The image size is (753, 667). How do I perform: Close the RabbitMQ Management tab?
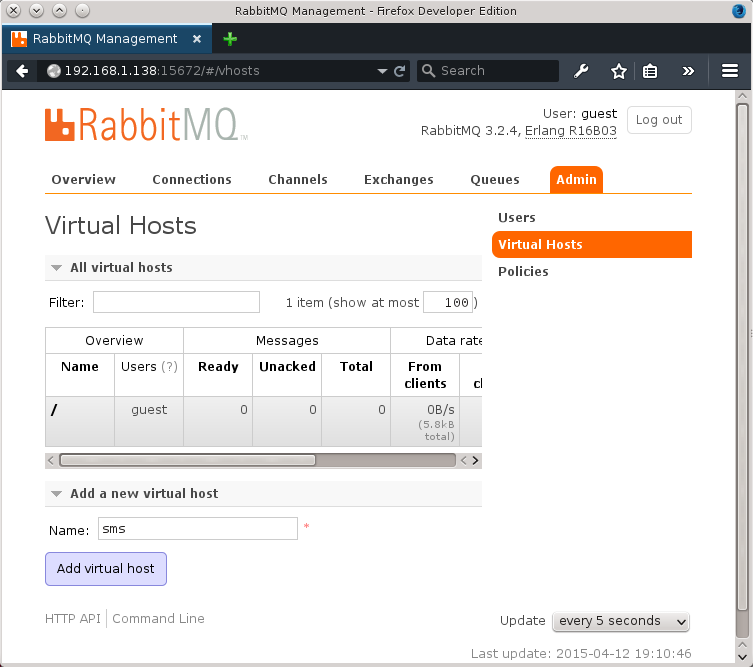pos(197,39)
